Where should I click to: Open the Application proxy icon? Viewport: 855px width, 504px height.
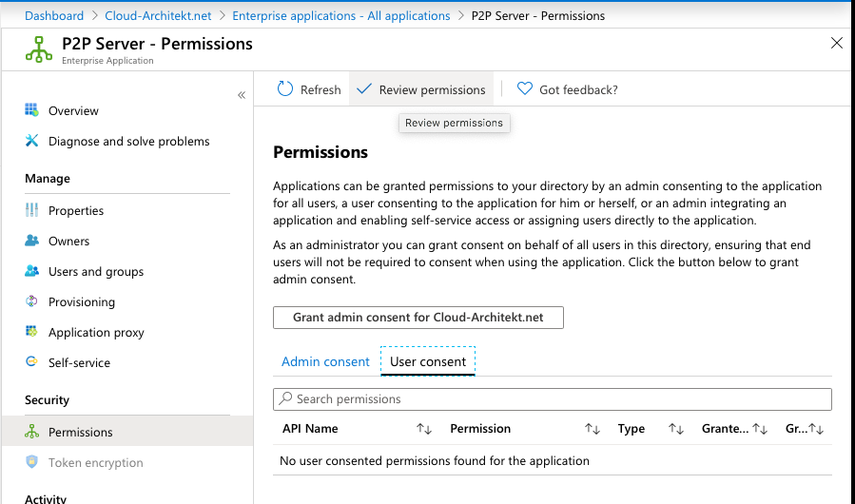click(31, 332)
